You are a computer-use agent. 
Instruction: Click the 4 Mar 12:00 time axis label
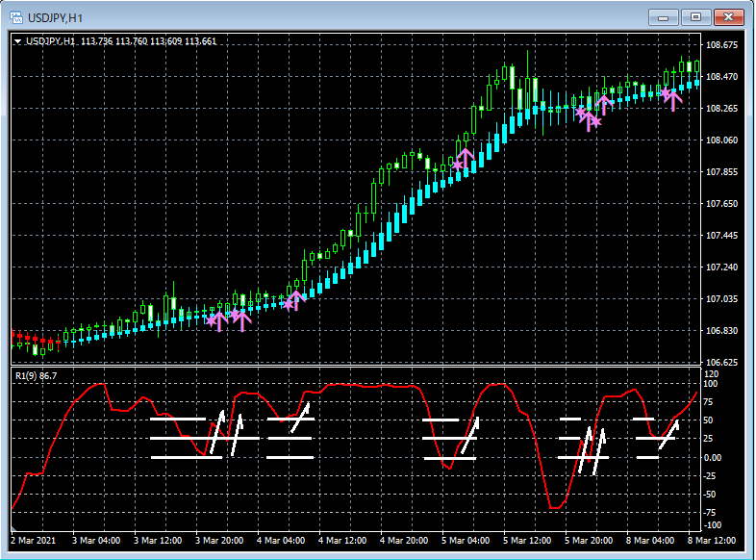coord(342,540)
